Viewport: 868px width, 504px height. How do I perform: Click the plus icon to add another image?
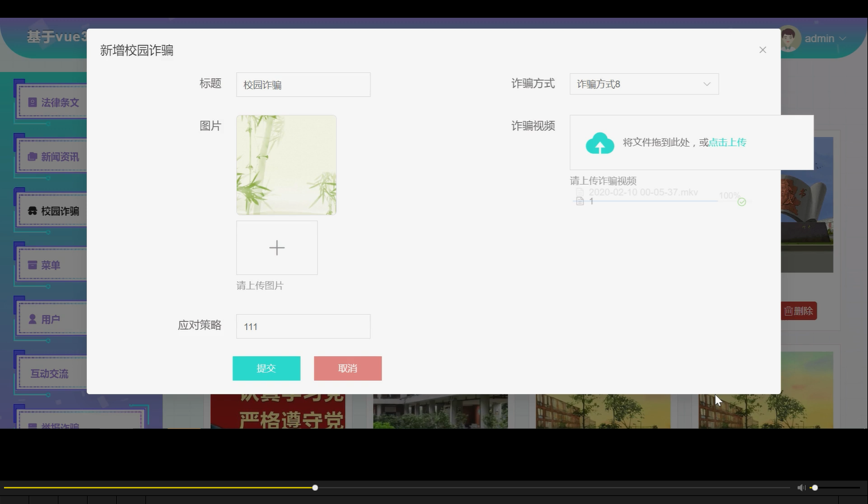[277, 247]
